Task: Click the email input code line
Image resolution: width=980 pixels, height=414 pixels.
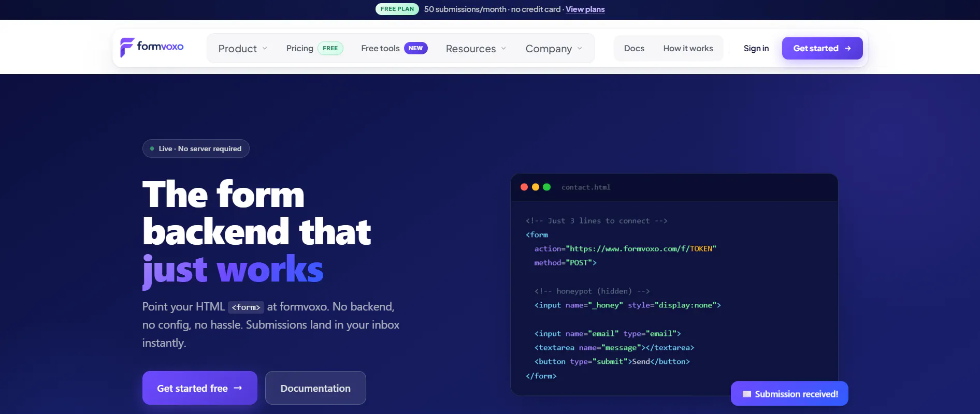Action: 608,334
